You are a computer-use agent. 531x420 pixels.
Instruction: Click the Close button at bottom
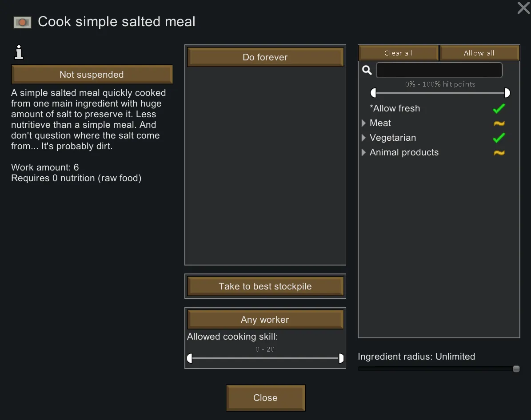pyautogui.click(x=265, y=398)
